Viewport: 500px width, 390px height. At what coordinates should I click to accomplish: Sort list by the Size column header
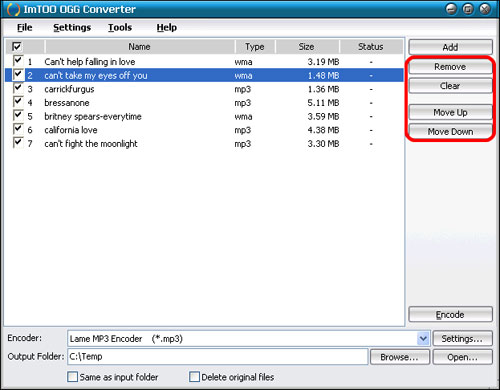pyautogui.click(x=307, y=47)
